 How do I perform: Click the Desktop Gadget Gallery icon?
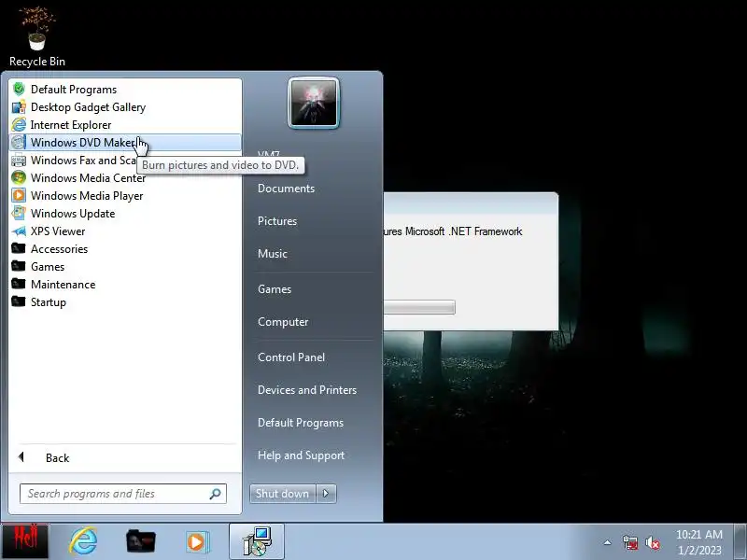pyautogui.click(x=19, y=107)
